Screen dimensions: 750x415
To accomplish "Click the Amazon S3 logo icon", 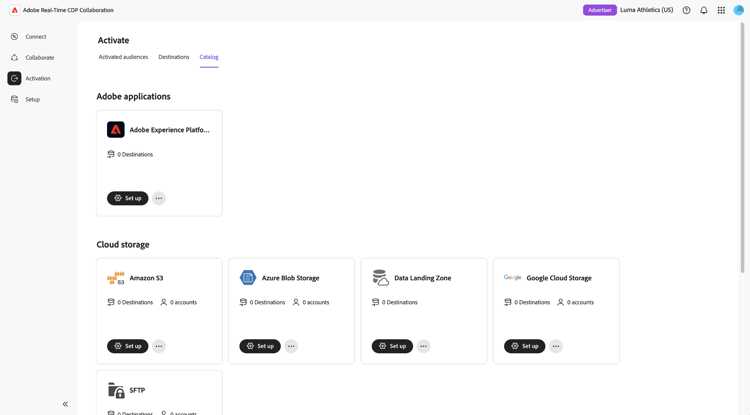I will [x=116, y=278].
